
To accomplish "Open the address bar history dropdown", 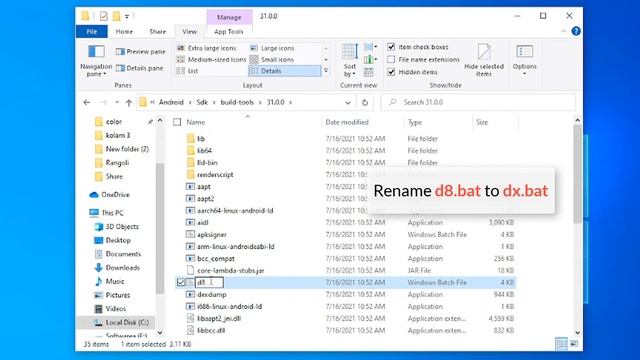I will pyautogui.click(x=348, y=102).
